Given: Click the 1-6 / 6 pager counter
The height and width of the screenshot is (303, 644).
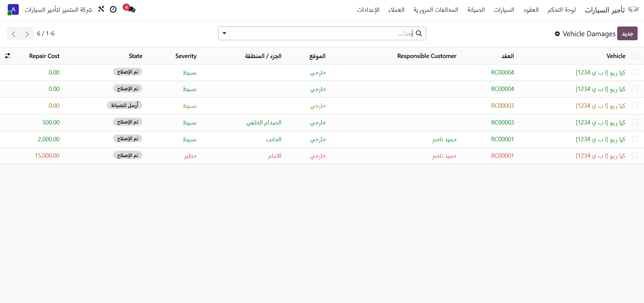Looking at the screenshot, I should pos(46,34).
